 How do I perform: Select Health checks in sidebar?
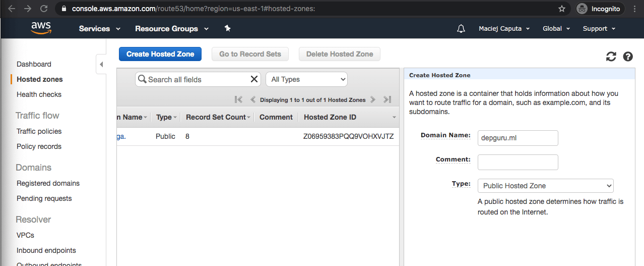click(39, 94)
